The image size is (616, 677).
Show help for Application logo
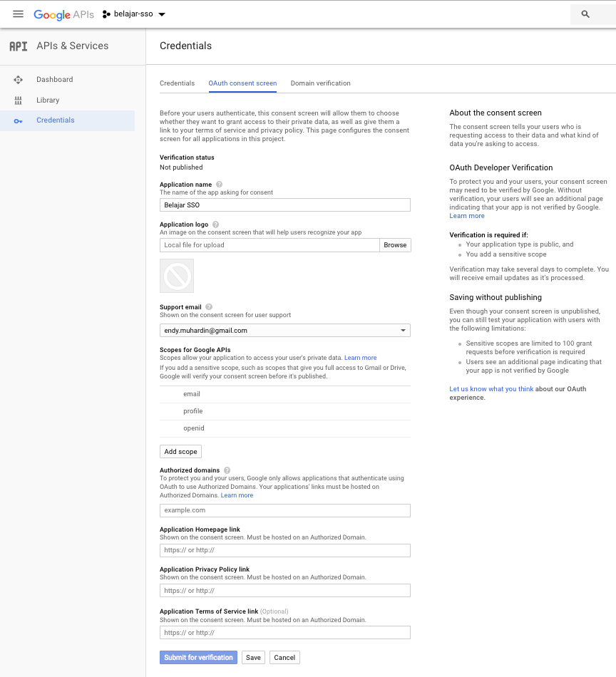point(215,224)
